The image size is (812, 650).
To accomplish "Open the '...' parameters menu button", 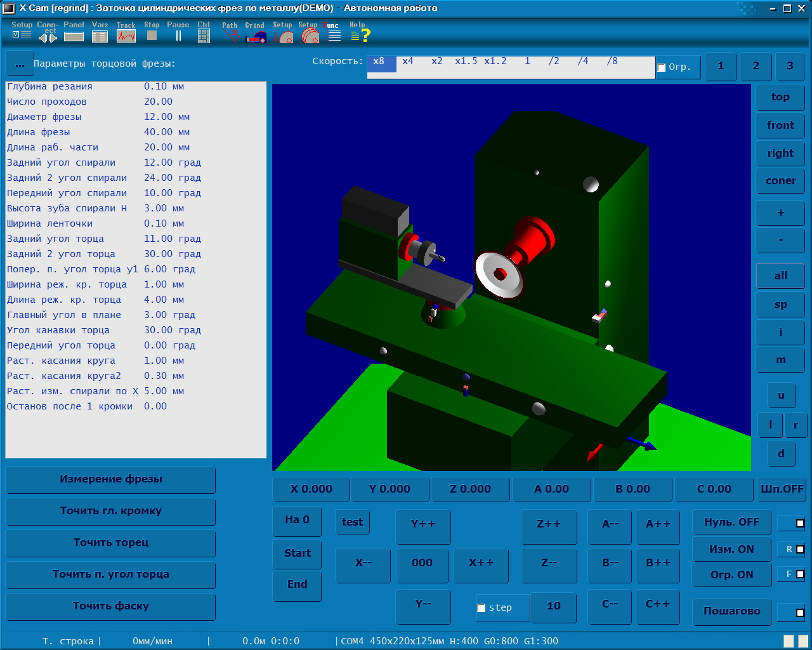I will 20,64.
